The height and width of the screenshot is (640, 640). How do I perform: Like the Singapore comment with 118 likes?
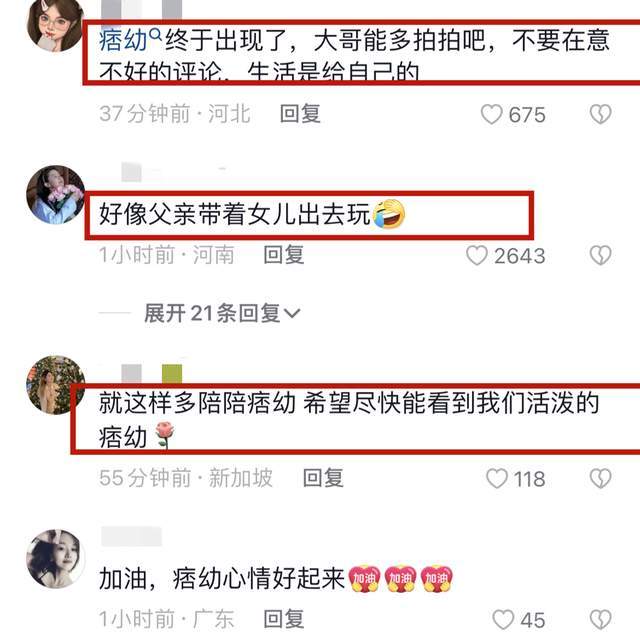[497, 478]
